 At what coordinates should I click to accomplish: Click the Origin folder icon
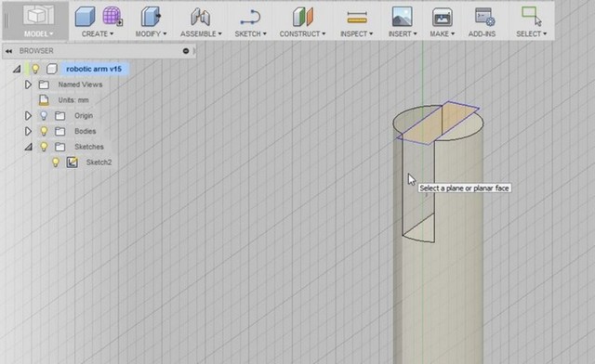(59, 116)
